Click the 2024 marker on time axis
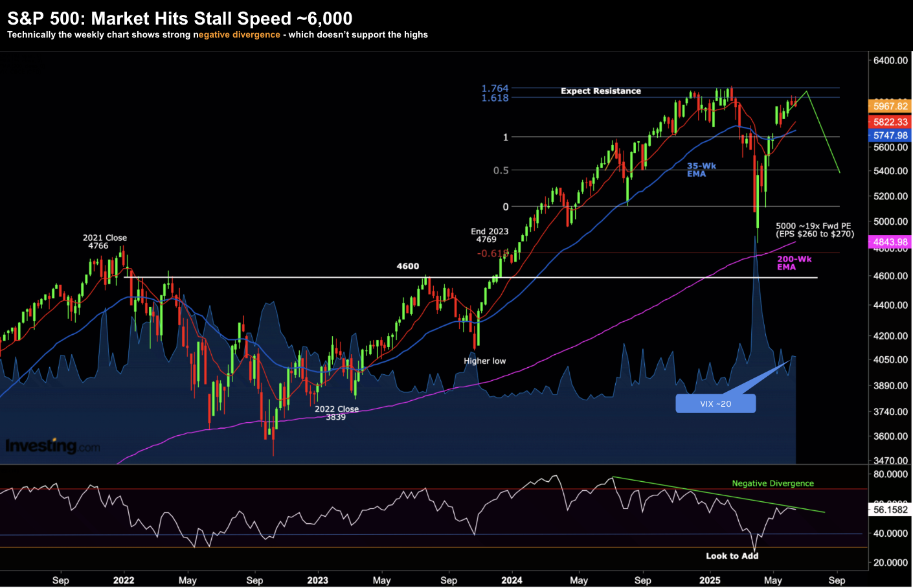 click(x=512, y=580)
